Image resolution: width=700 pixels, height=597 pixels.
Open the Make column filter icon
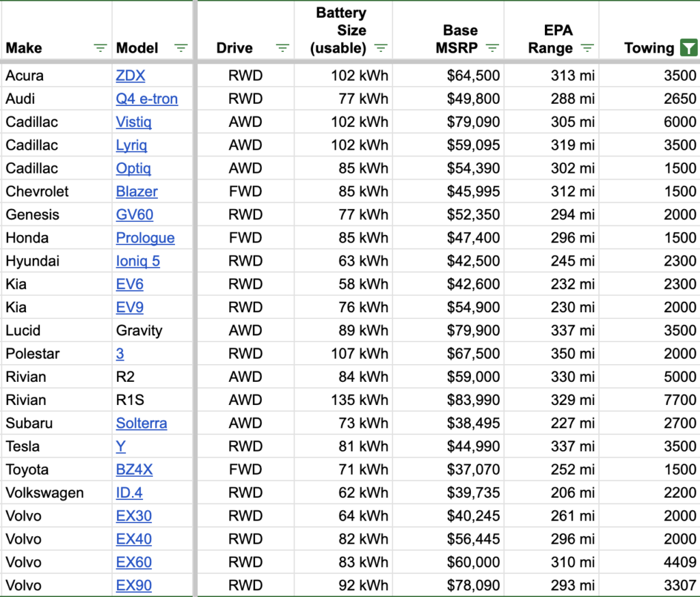pyautogui.click(x=100, y=48)
